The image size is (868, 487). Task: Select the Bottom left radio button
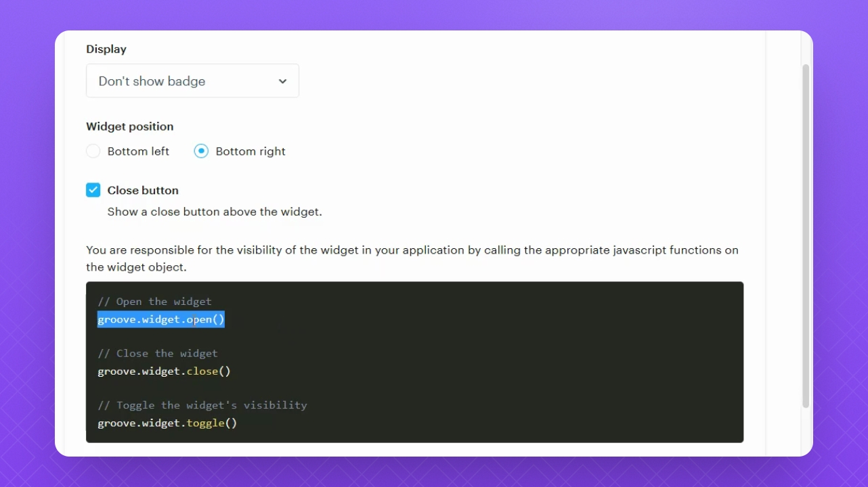point(93,152)
